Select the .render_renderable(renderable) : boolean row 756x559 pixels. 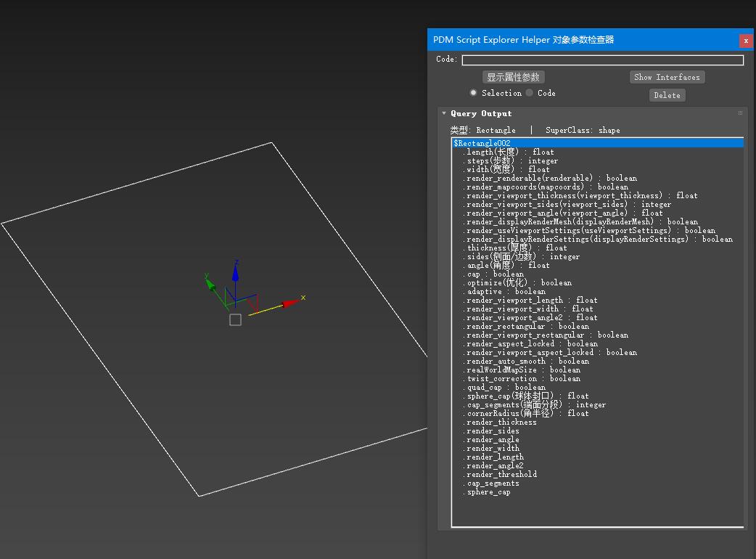[x=597, y=178]
